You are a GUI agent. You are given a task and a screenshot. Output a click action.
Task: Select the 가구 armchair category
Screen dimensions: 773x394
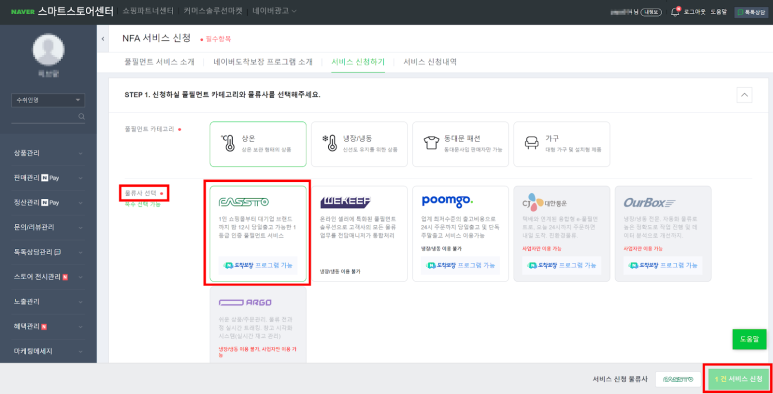tap(562, 143)
